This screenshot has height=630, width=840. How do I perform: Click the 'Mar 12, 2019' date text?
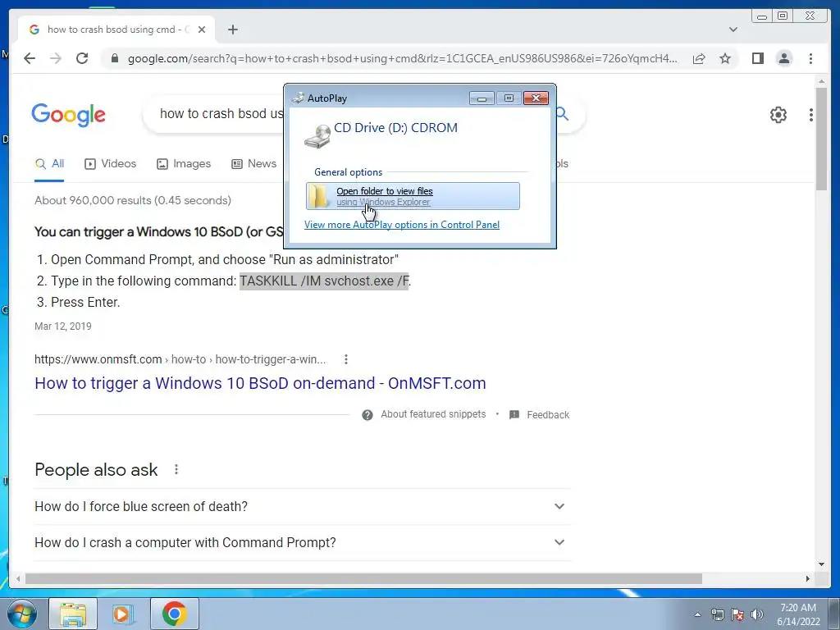[63, 326]
